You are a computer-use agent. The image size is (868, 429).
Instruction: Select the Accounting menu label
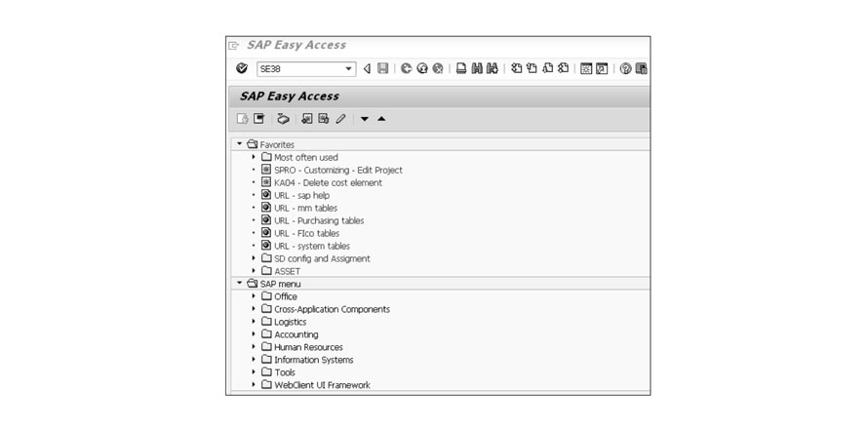296,334
